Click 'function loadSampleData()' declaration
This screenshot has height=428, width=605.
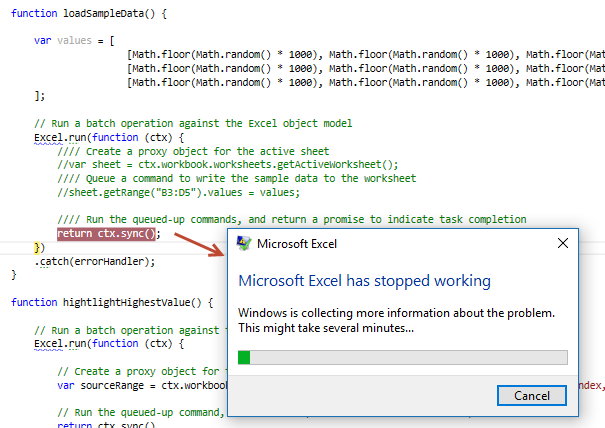(x=89, y=14)
